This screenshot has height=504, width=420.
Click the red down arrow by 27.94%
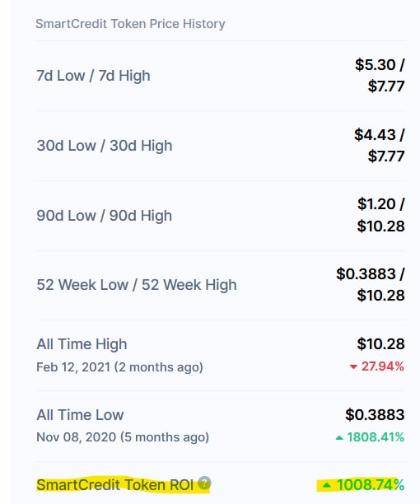click(x=353, y=366)
